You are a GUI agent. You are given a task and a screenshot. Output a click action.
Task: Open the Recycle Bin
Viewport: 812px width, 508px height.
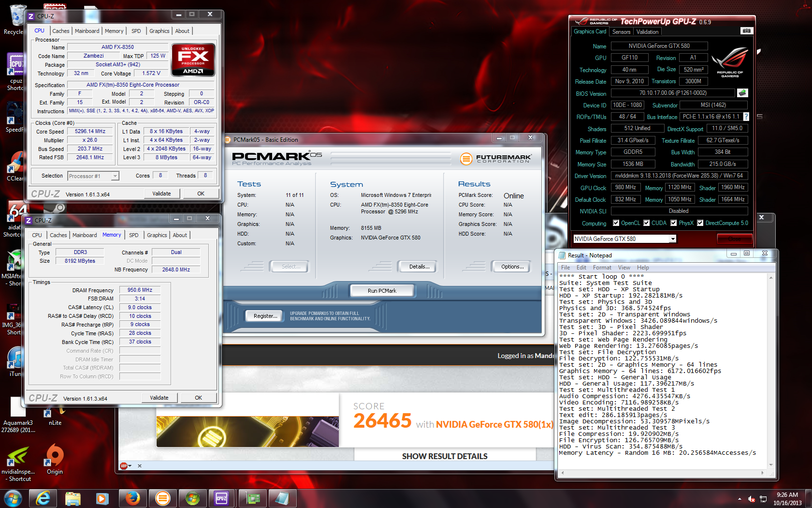tap(15, 19)
